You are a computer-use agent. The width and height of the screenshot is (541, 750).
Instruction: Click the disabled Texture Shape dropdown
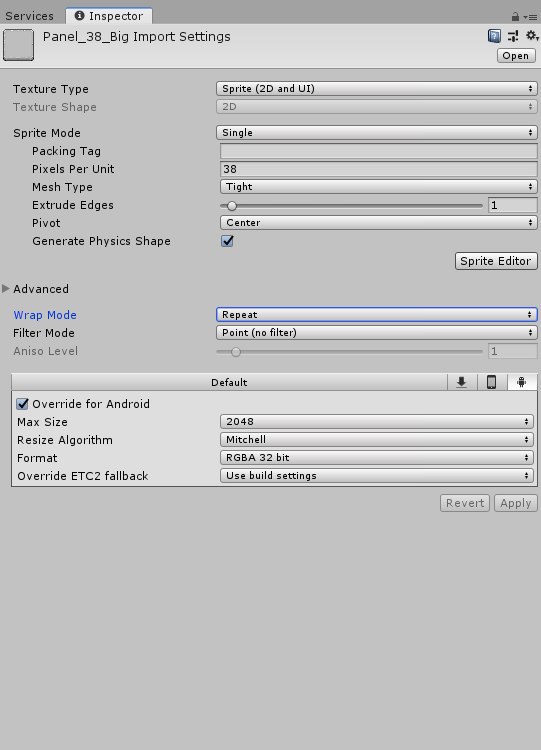pos(376,107)
